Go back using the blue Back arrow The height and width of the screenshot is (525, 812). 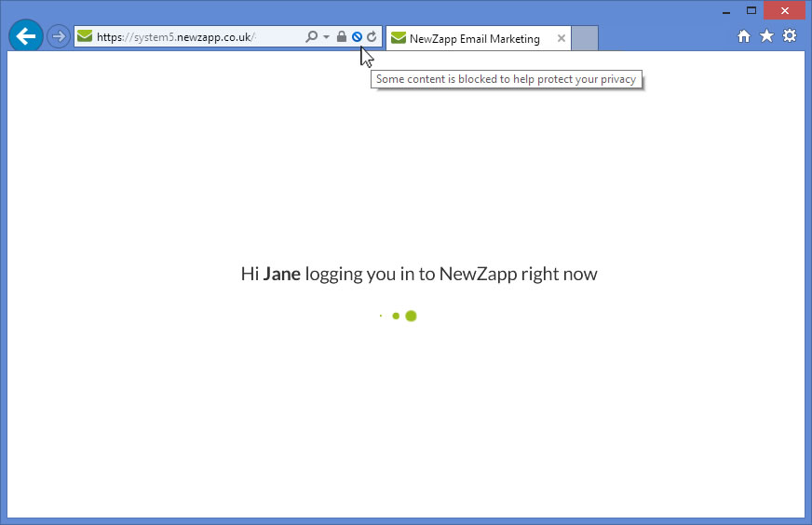[25, 36]
